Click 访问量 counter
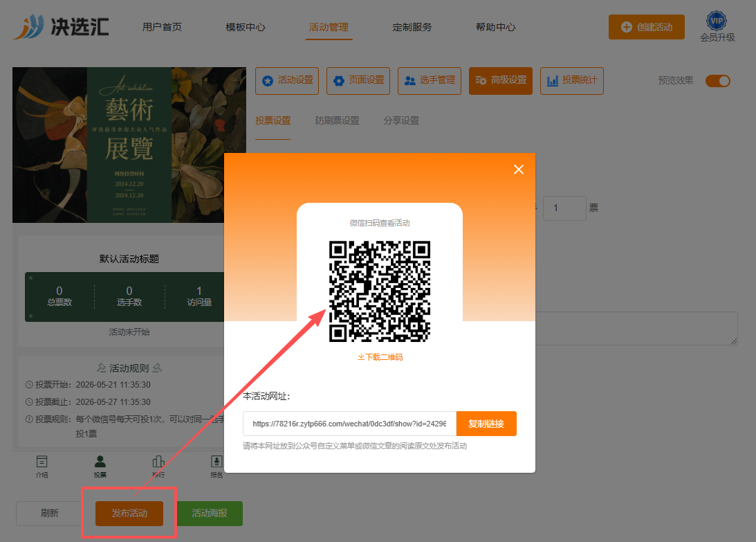Screen dimensions: 756x542 coord(199,296)
